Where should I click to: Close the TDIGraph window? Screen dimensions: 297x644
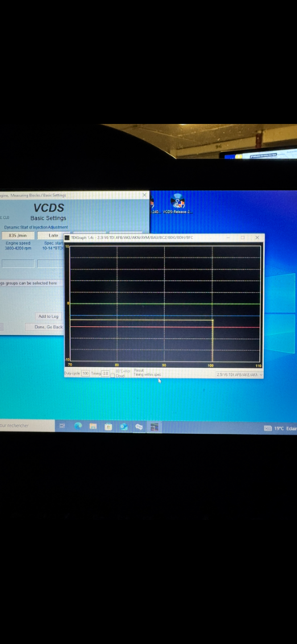(257, 237)
